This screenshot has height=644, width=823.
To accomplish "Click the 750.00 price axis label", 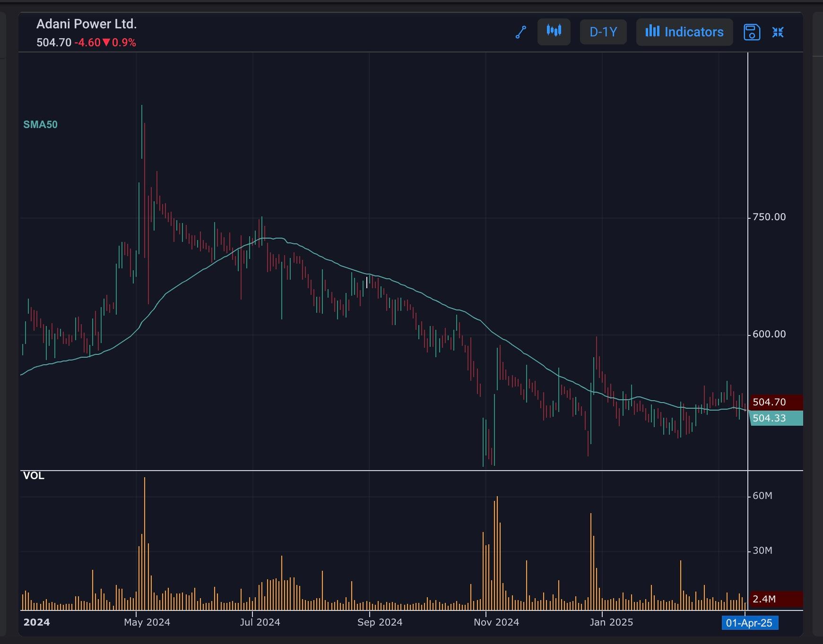I will (x=769, y=217).
